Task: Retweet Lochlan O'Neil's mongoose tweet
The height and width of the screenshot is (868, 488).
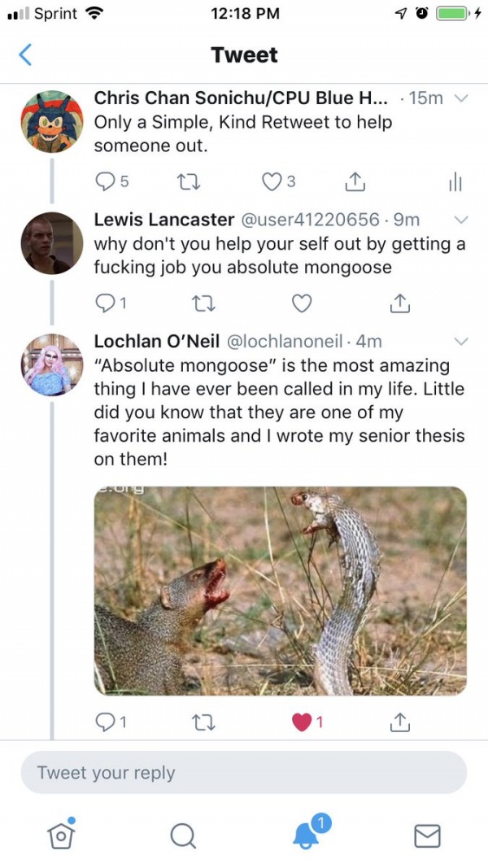Action: click(203, 722)
